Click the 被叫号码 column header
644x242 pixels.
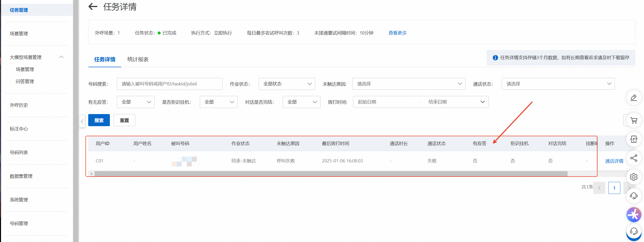point(180,144)
